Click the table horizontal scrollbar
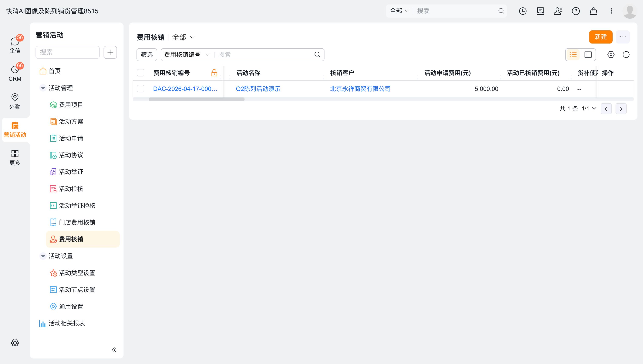 coord(196,99)
